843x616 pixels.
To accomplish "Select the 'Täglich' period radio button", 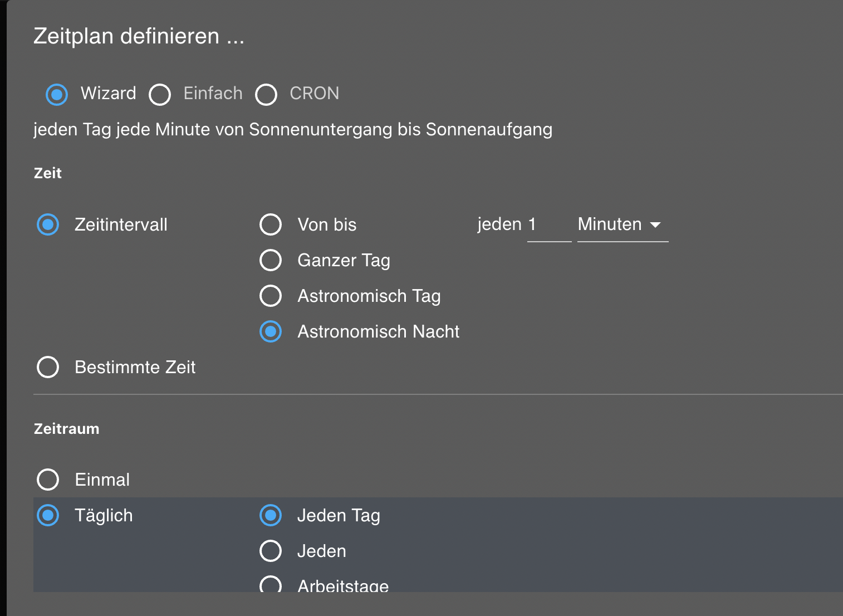I will click(x=48, y=515).
